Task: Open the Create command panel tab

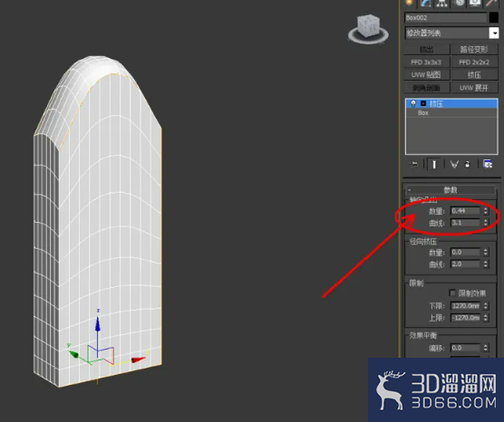Action: (409, 3)
